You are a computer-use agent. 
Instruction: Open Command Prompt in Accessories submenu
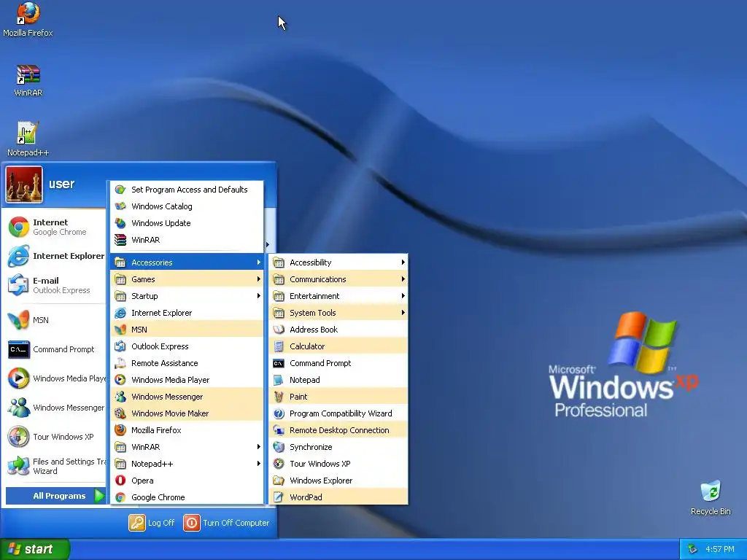(x=338, y=363)
